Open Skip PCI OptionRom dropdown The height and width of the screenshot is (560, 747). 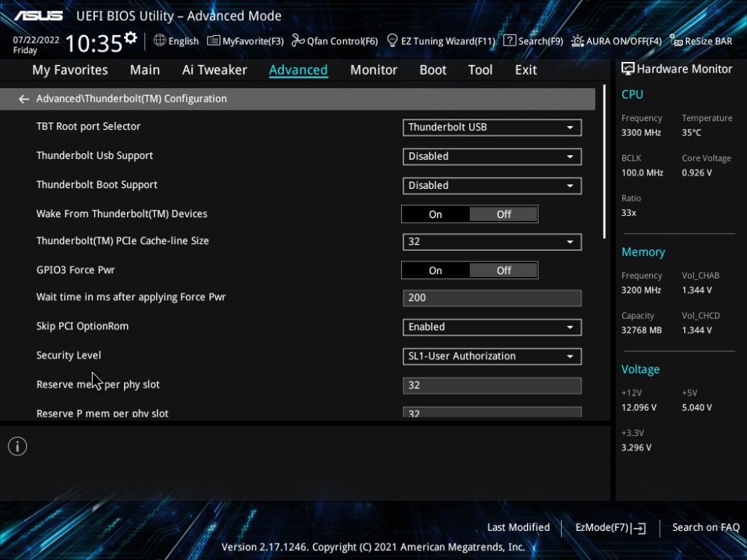492,327
